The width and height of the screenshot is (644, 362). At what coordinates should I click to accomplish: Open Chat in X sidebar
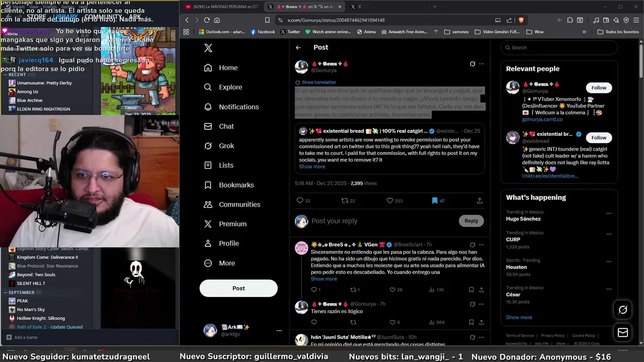(219, 126)
